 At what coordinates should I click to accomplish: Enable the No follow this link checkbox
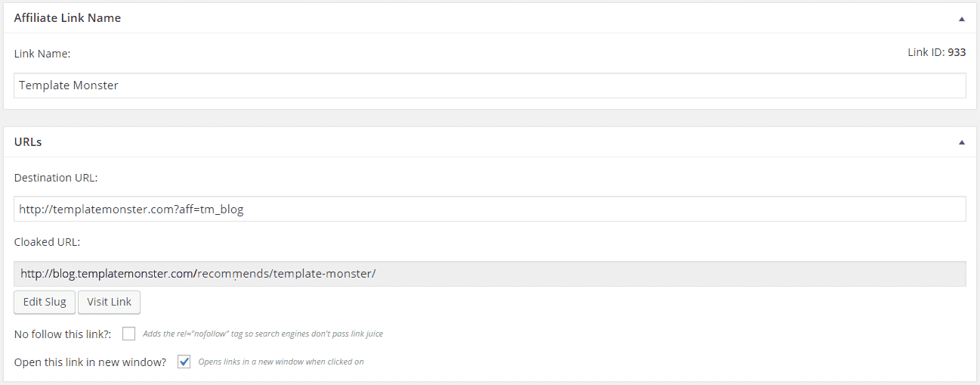(128, 334)
